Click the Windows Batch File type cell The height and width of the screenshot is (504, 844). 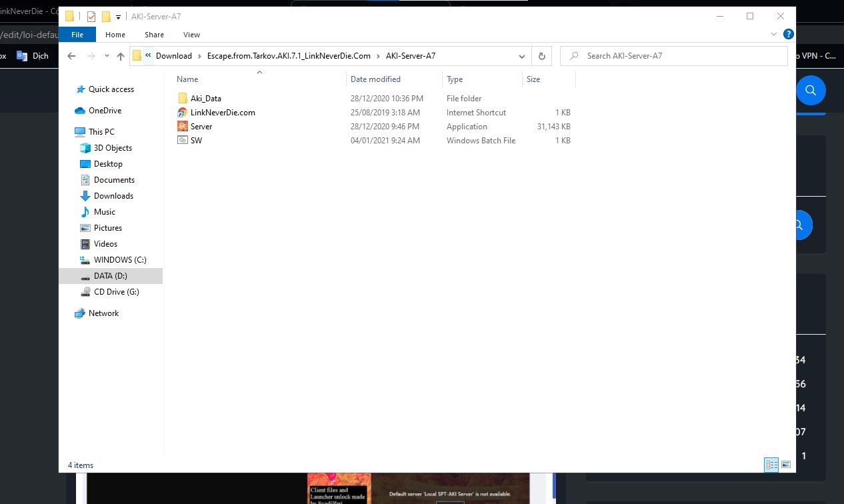(481, 141)
